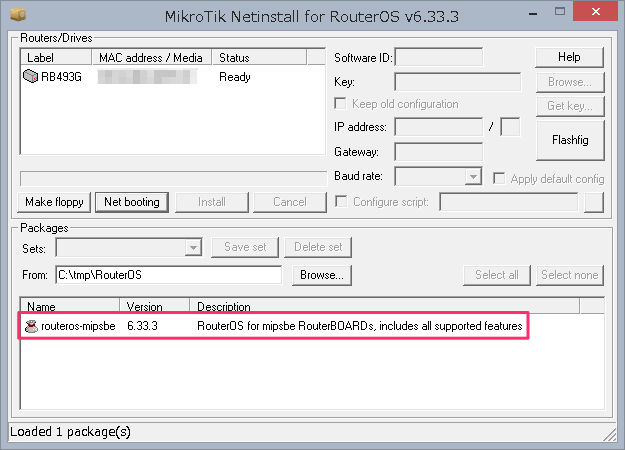Toggle the Configure script checkbox
Screen dimensions: 625x450
(x=341, y=201)
